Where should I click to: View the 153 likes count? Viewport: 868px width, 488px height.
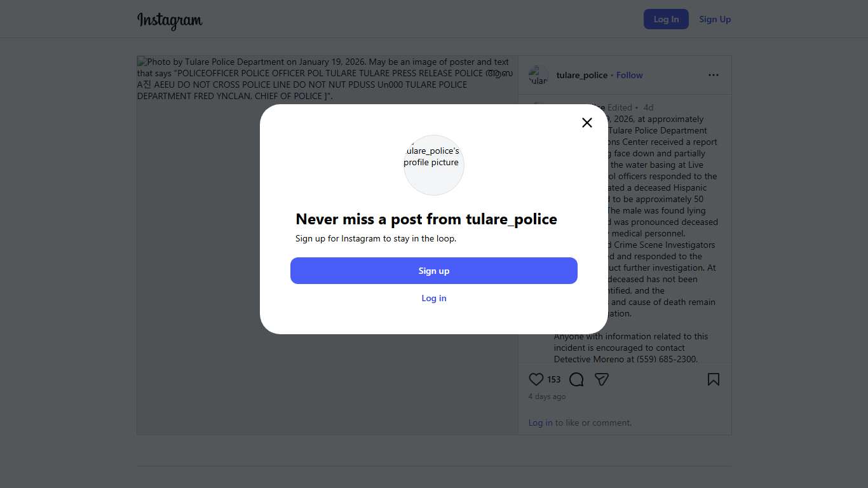pos(554,379)
